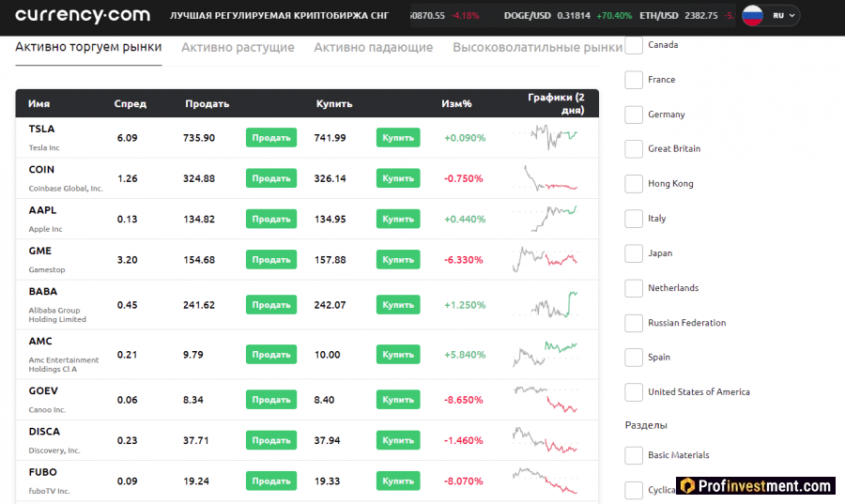Switch to Активно торгуем рынки tab

pos(88,47)
